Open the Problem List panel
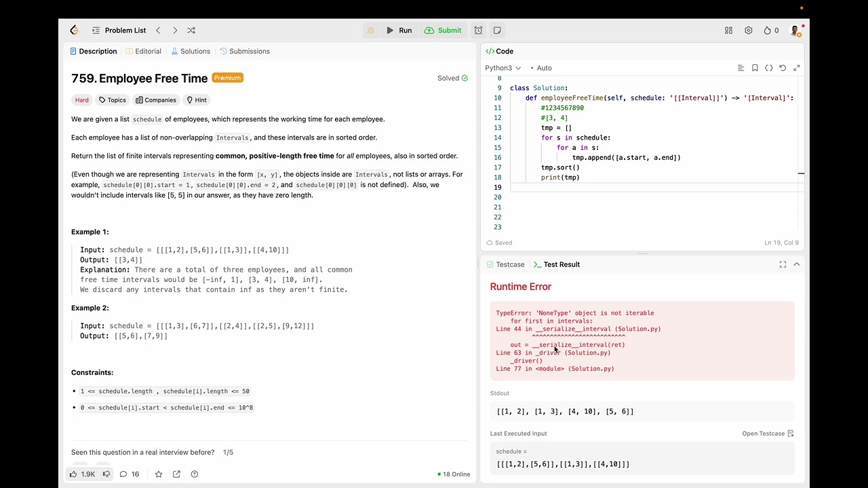This screenshot has width=868, height=488. [119, 30]
